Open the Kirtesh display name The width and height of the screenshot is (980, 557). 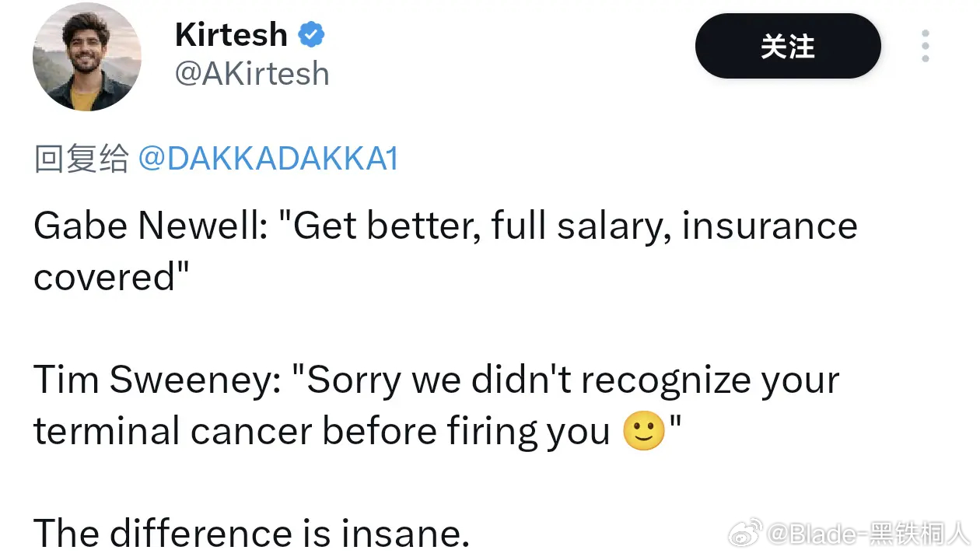[231, 35]
